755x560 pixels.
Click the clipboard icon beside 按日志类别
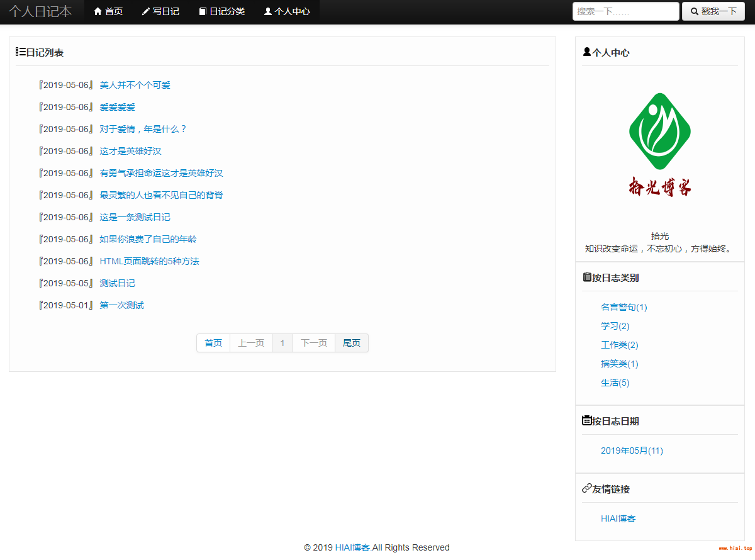[x=587, y=277]
